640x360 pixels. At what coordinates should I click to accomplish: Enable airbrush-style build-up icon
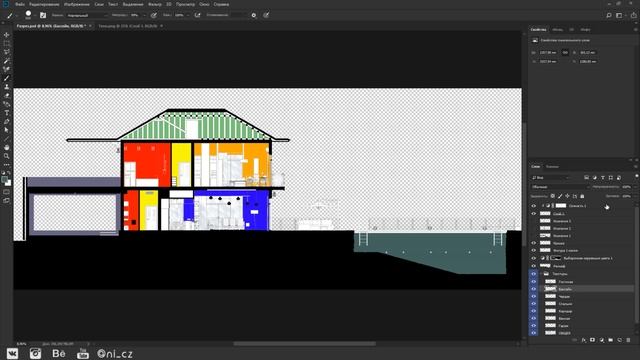point(198,15)
